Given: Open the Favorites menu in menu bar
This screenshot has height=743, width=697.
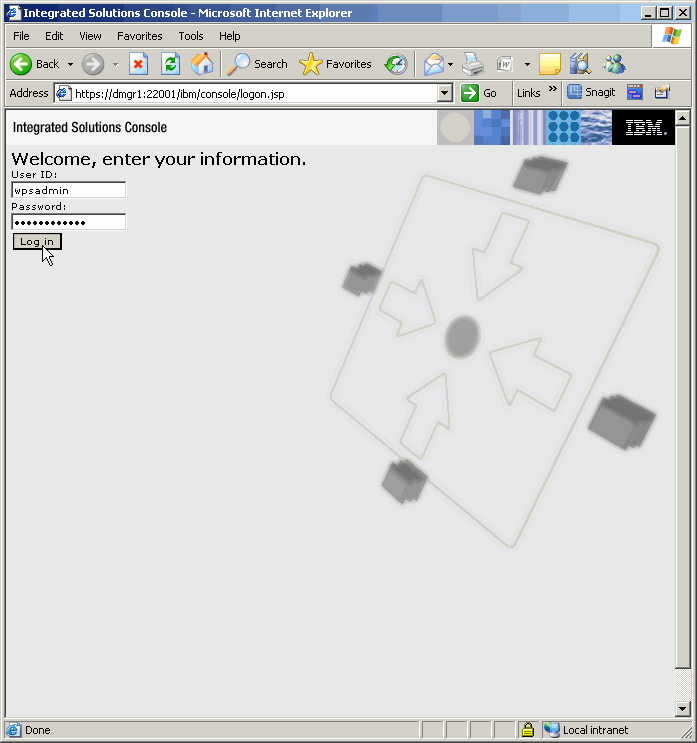Looking at the screenshot, I should pos(139,36).
